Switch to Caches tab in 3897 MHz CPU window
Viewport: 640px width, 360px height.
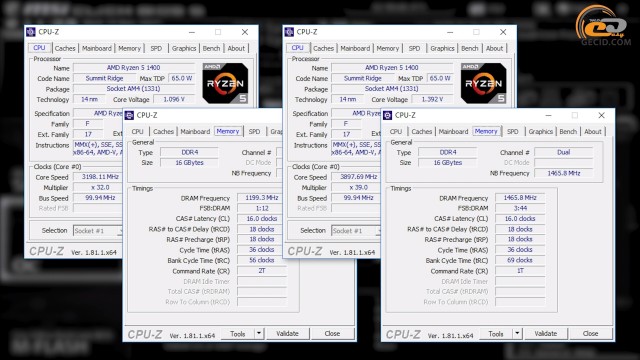323,48
